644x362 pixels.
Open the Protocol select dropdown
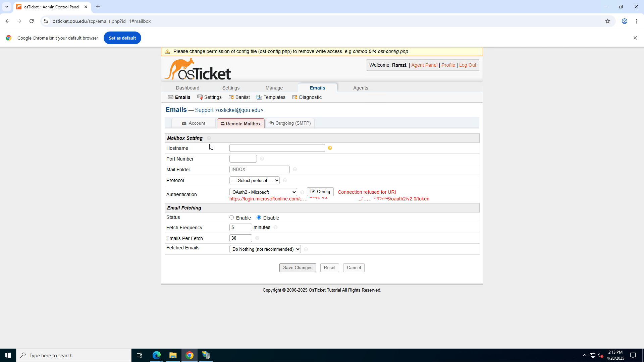255,180
